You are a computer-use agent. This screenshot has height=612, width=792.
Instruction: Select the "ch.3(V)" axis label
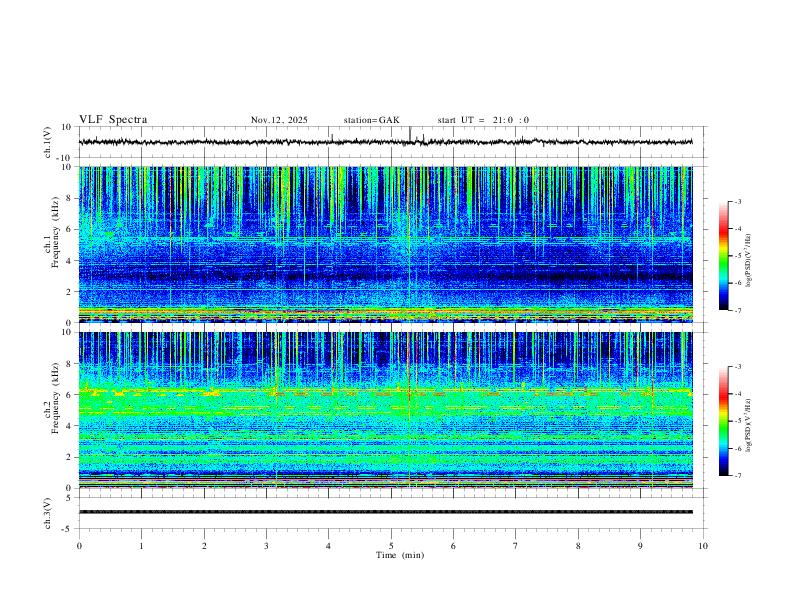tap(48, 513)
